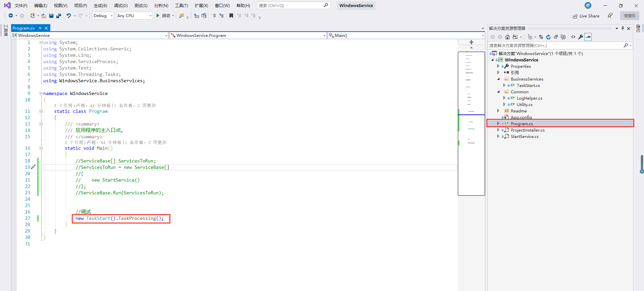The height and width of the screenshot is (291, 644).
Task: Click the Undo arrow icon
Action: coord(69,16)
